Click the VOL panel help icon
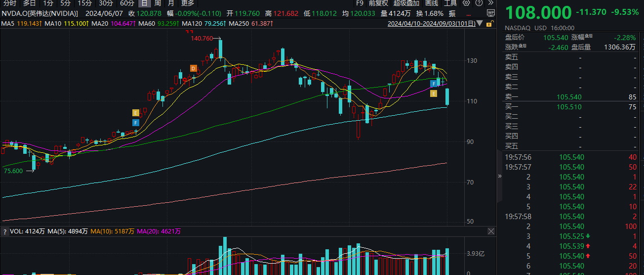 tap(4, 231)
